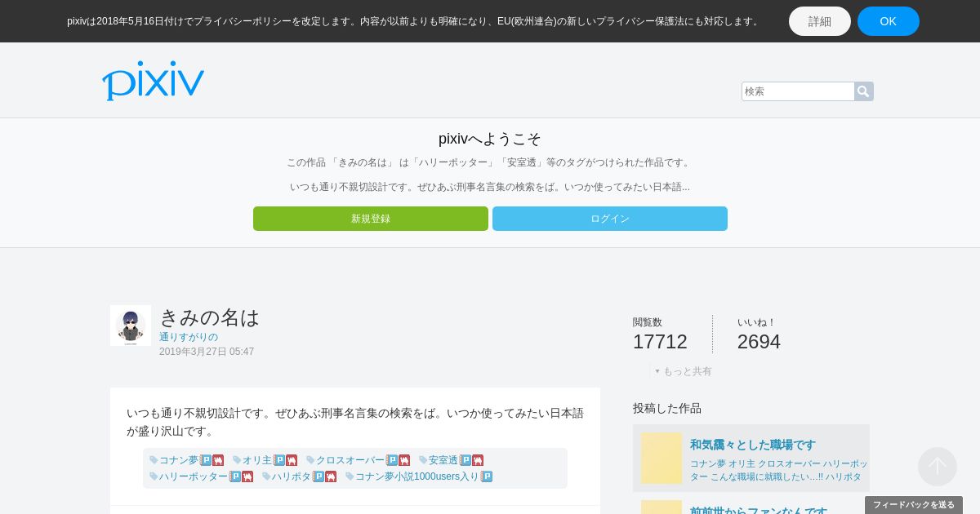
Task: Click the thumbnail beside 和気靄々とした職場です
Action: tap(661, 458)
